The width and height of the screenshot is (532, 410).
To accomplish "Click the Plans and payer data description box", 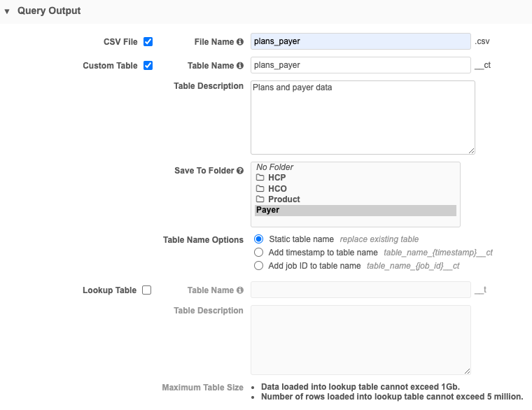I will [363, 118].
